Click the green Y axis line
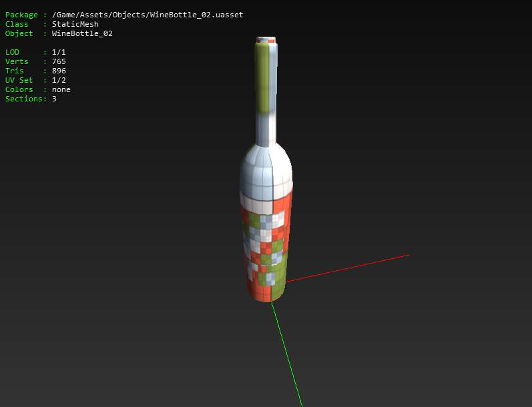Image resolution: width=532 pixels, height=407 pixels. coord(287,354)
